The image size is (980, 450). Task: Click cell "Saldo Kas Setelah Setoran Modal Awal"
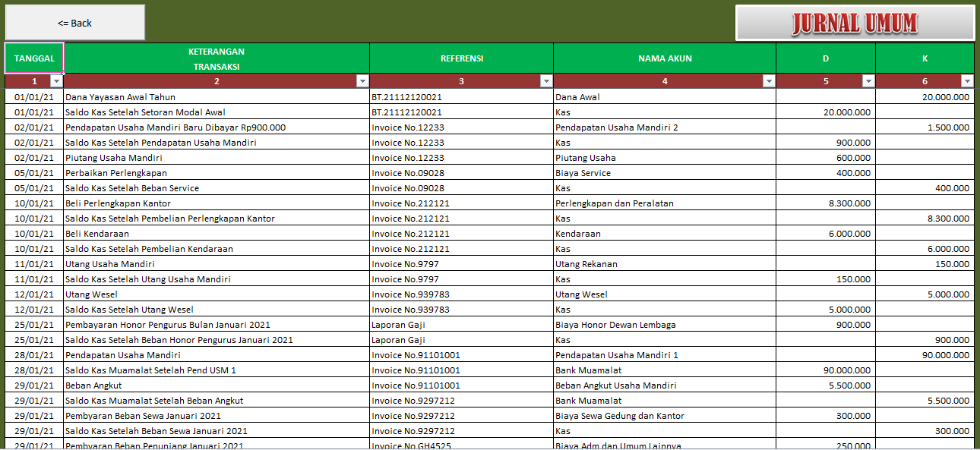coord(217,112)
